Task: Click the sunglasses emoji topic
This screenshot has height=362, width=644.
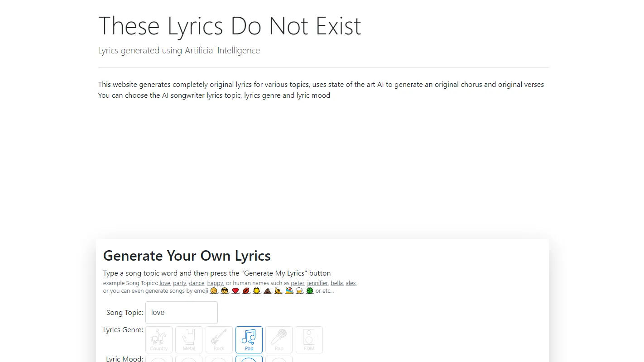Action: point(224,291)
